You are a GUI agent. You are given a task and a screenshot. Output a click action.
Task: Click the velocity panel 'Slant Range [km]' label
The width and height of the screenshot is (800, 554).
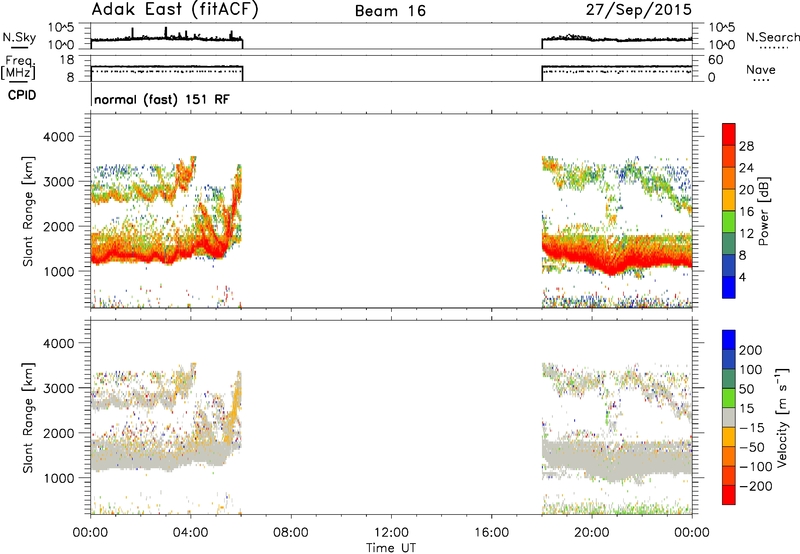click(28, 418)
